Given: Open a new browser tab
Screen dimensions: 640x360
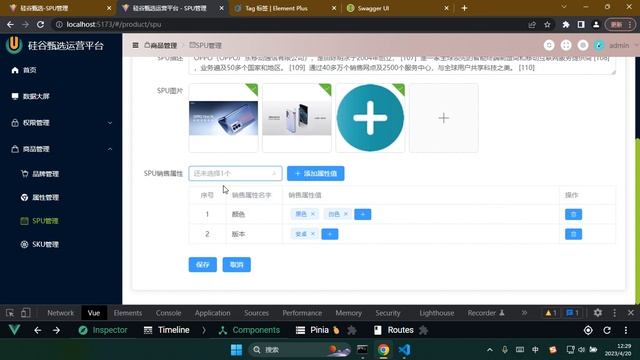Looking at the screenshot, I should [464, 8].
